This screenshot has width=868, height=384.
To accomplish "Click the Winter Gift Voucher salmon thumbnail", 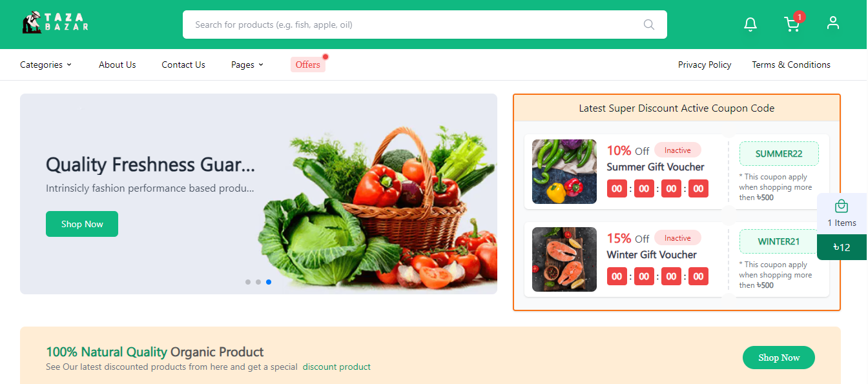I will coord(564,259).
